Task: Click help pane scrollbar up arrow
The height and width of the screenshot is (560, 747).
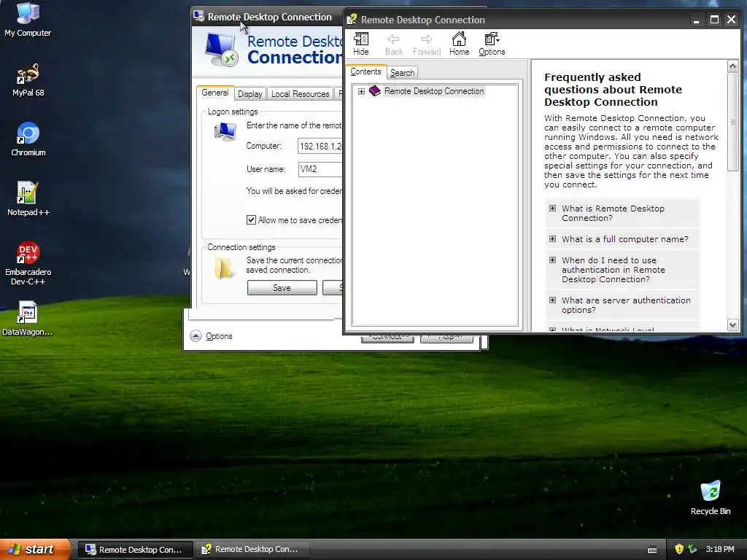Action: point(733,66)
